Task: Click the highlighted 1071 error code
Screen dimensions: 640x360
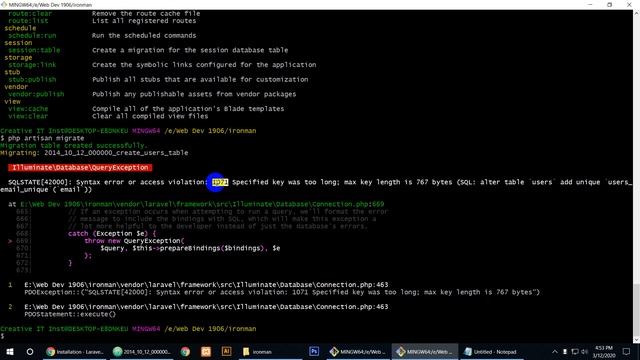Action: [x=220, y=182]
